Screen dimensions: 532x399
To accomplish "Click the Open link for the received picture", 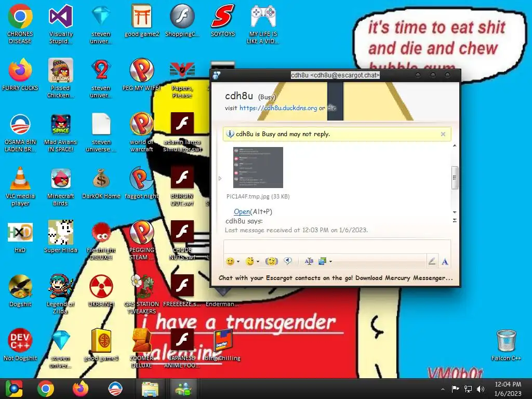I will click(x=242, y=212).
